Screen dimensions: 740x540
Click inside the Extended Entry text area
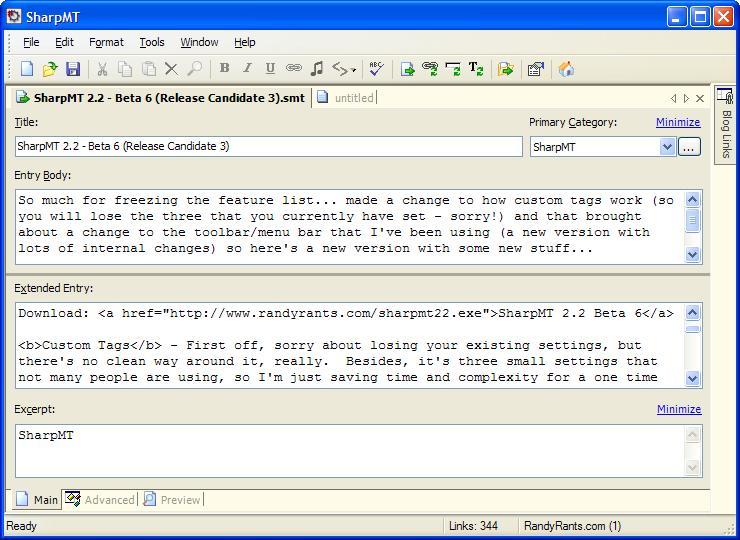(350, 346)
